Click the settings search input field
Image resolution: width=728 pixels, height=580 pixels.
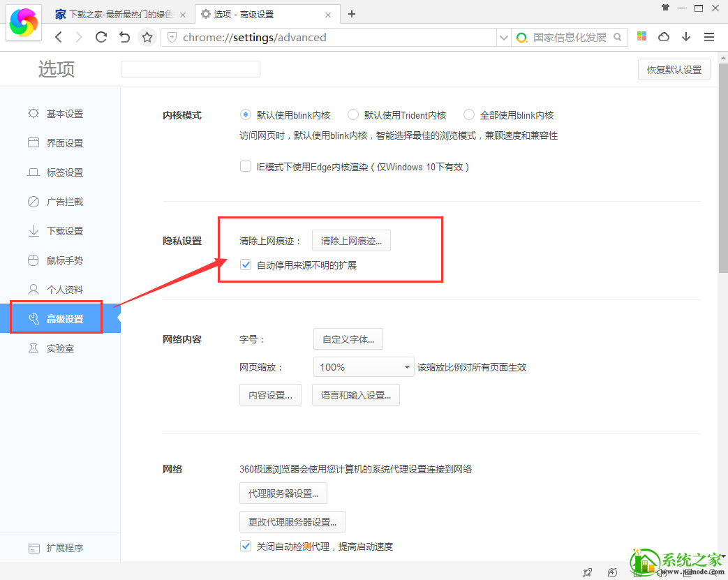[190, 69]
